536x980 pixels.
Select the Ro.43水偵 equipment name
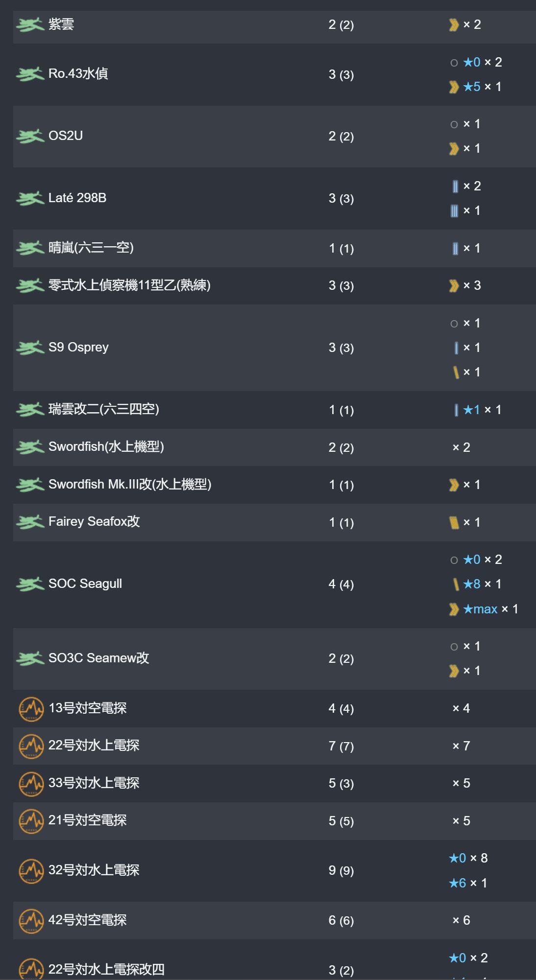tap(78, 74)
